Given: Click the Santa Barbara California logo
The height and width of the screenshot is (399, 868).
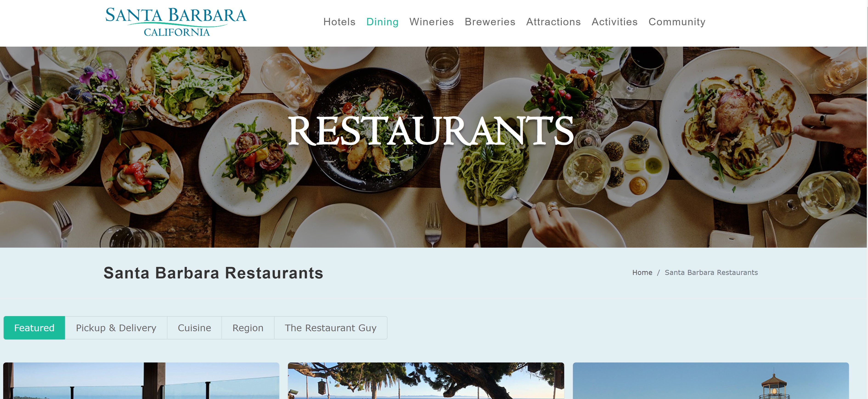Looking at the screenshot, I should [176, 22].
